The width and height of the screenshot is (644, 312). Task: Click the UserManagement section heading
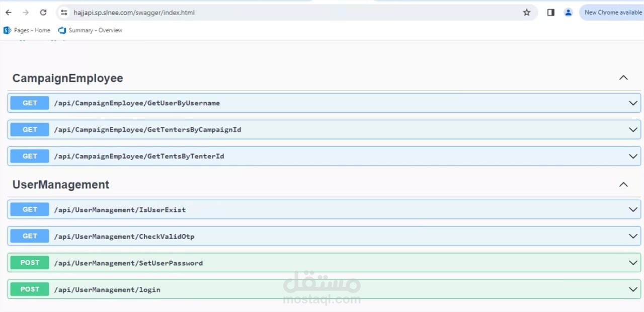[61, 185]
